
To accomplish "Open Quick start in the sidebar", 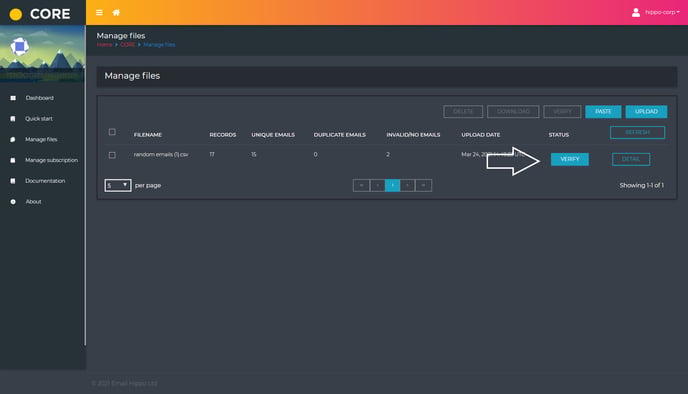I will tap(39, 118).
